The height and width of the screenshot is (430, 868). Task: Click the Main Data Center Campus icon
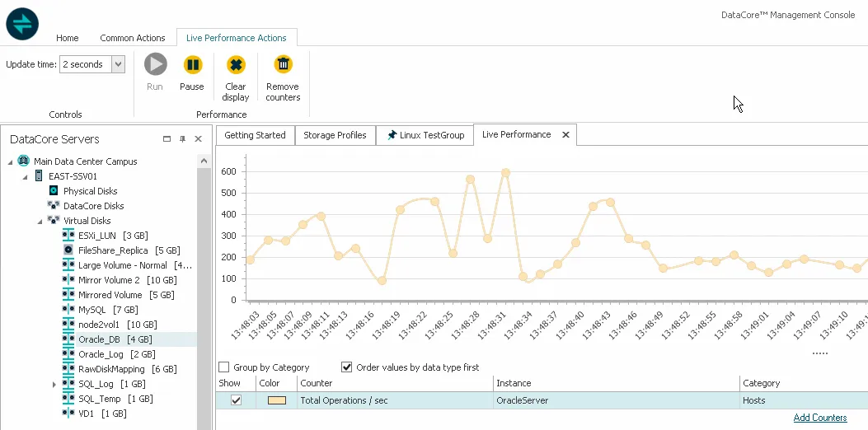23,161
